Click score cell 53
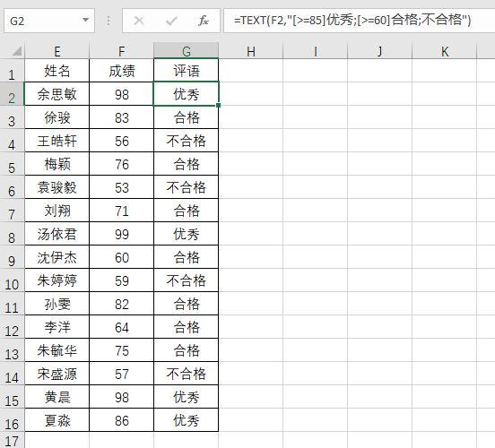This screenshot has width=495, height=448. pyautogui.click(x=122, y=187)
